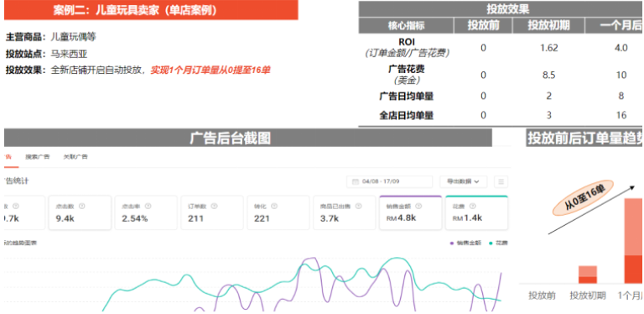This screenshot has width=644, height=314.
Task: Click the 投放前 column header
Action: tap(483, 25)
